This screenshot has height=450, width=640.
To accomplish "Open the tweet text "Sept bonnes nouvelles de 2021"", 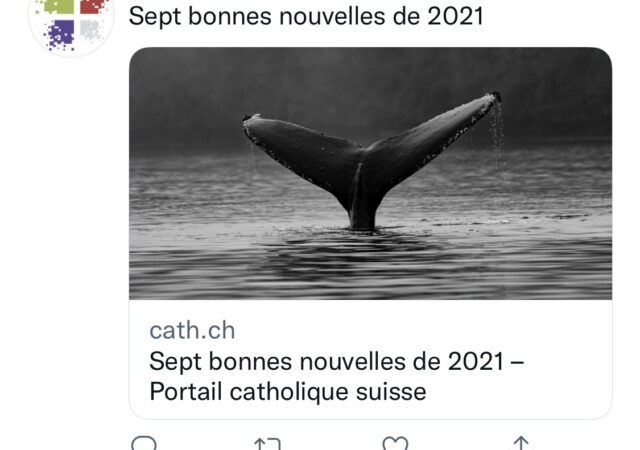I will (x=307, y=16).
